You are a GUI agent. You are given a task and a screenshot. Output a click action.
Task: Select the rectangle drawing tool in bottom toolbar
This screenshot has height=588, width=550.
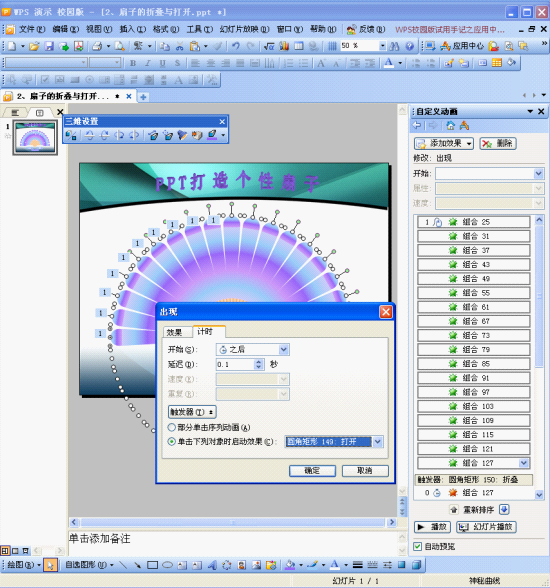(x=152, y=565)
